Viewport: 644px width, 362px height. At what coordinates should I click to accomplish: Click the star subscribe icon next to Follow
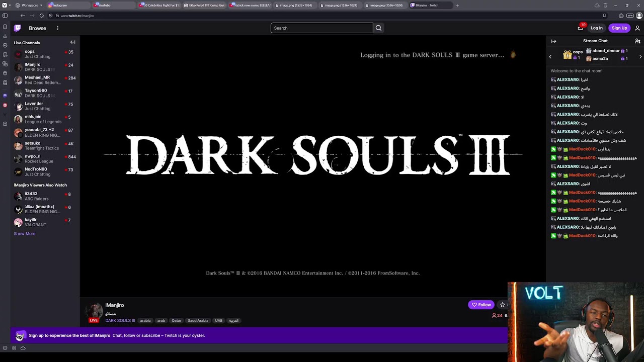coord(502,305)
